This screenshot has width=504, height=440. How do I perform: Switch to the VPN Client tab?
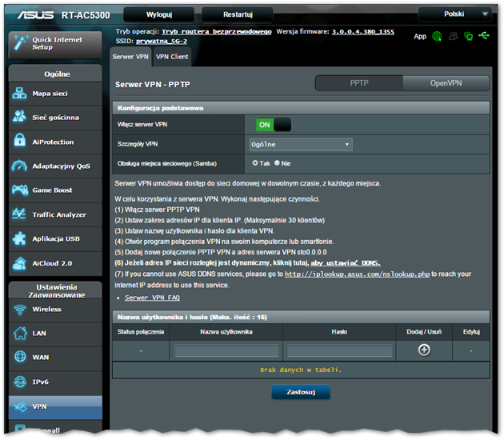pos(172,57)
